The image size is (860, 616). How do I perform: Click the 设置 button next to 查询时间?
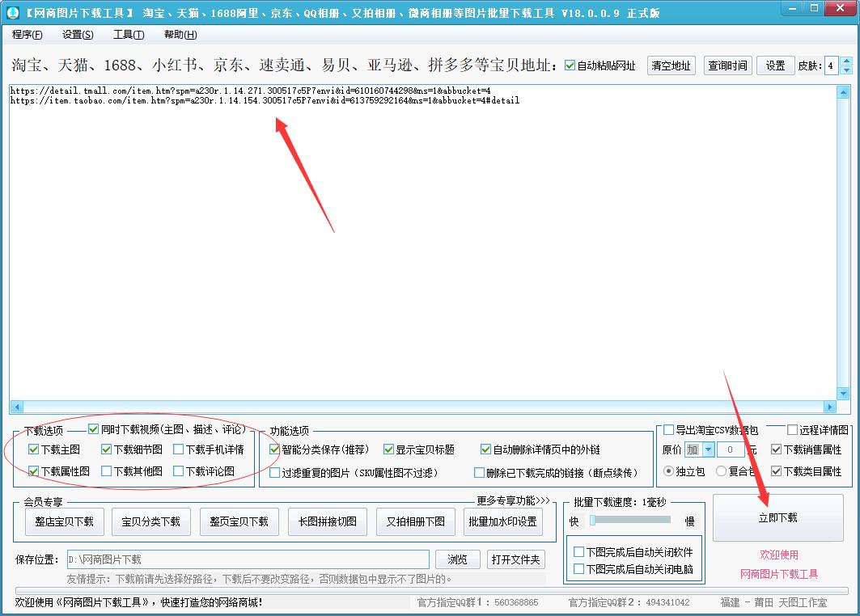[775, 65]
